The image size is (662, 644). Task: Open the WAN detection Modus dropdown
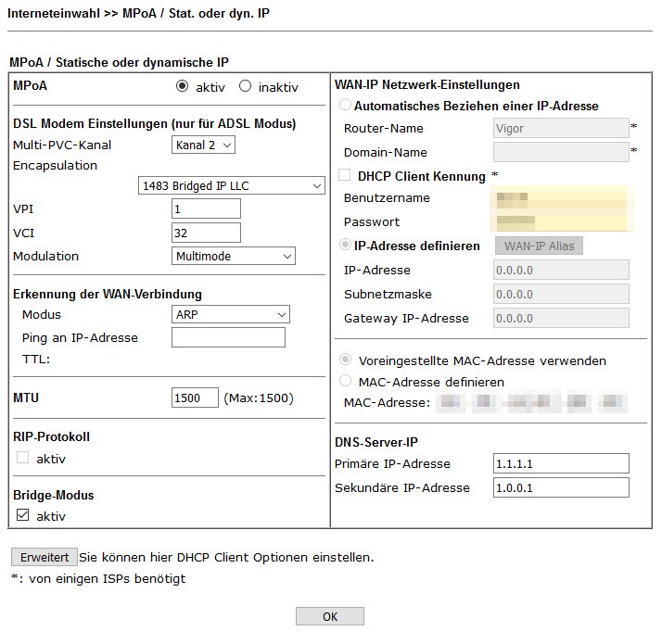tap(231, 314)
